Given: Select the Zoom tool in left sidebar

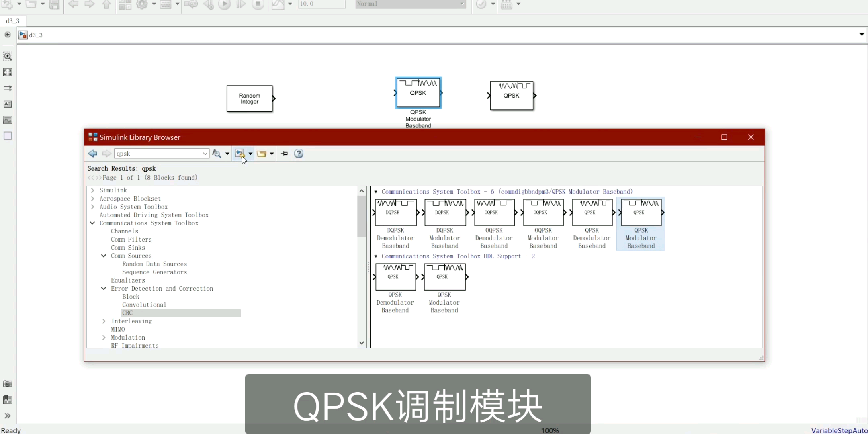Looking at the screenshot, I should pos(8,56).
